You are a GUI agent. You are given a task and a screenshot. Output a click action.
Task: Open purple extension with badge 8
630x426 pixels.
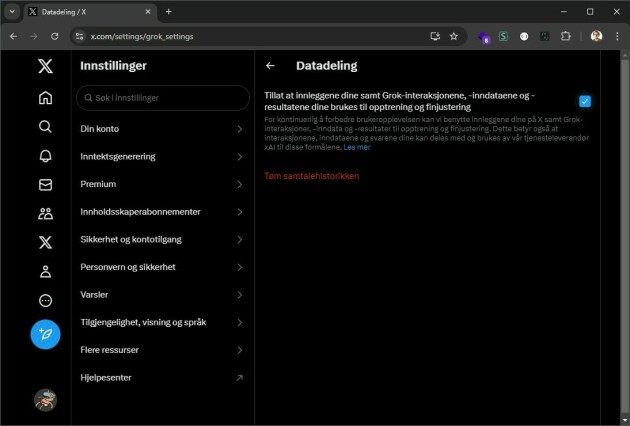(x=483, y=37)
